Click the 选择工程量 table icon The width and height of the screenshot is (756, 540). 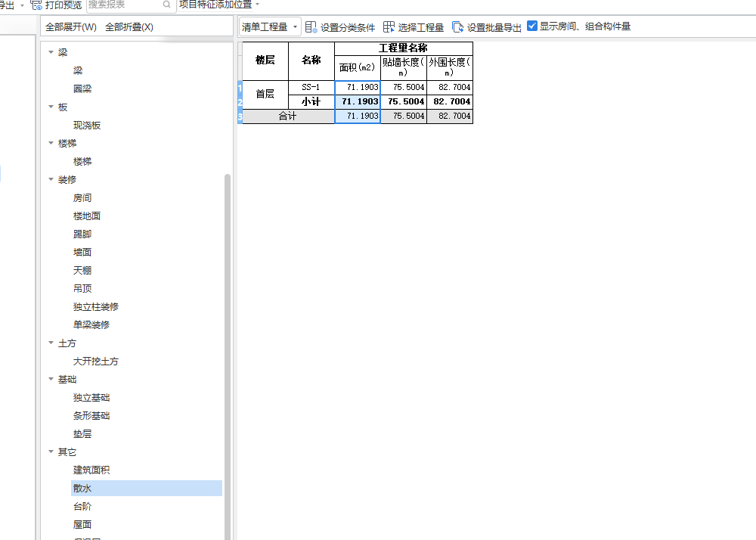(389, 27)
